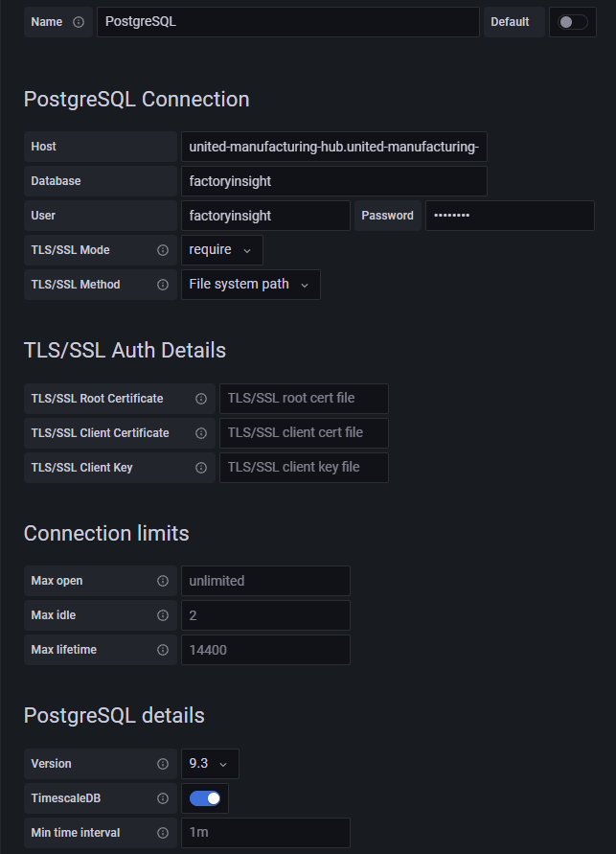This screenshot has height=854, width=616.
Task: Click the Password input field
Action: [x=510, y=216]
